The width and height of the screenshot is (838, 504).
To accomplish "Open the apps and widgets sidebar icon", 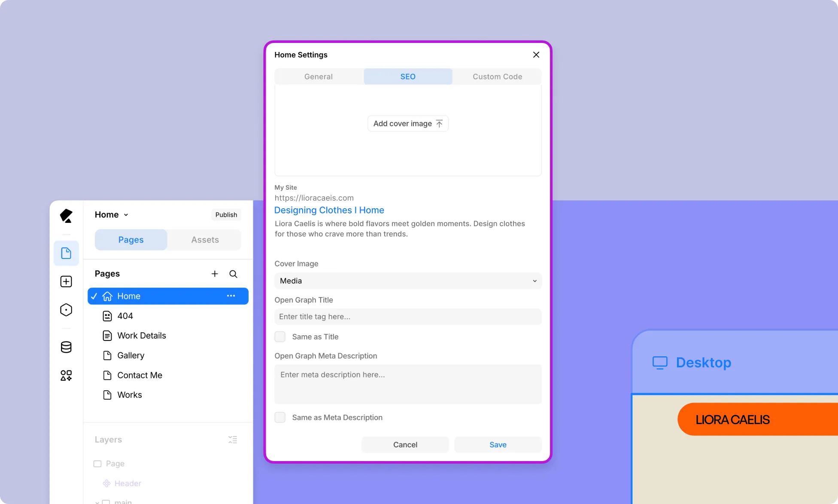I will point(66,376).
